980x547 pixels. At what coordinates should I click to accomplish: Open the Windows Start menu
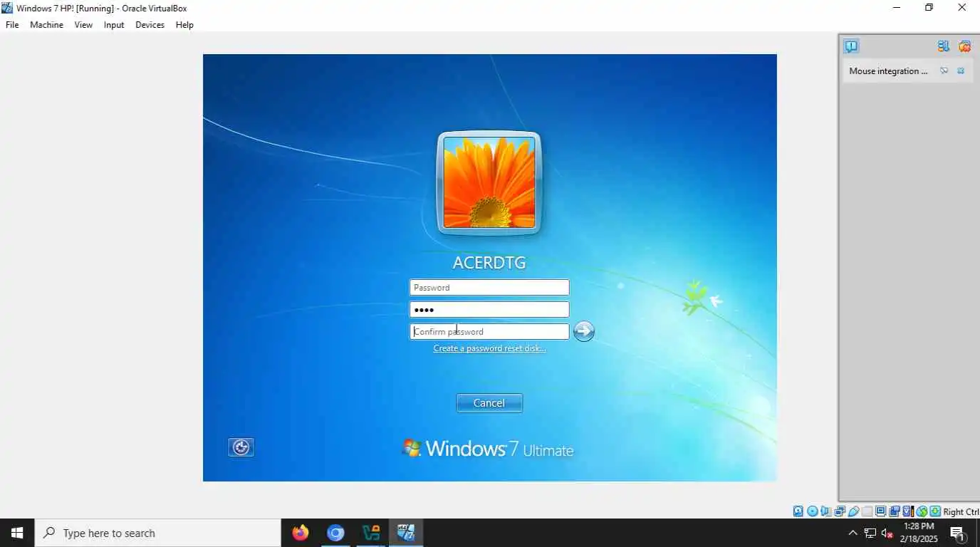click(17, 533)
